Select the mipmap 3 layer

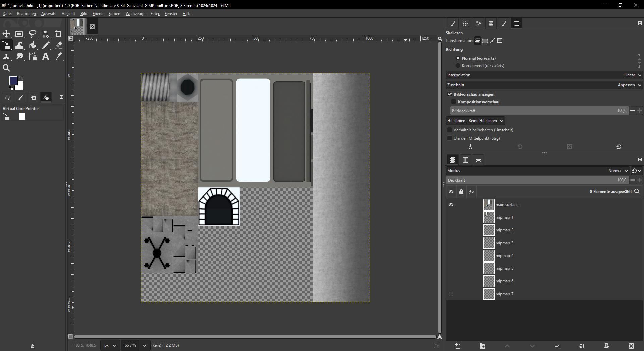pos(504,243)
